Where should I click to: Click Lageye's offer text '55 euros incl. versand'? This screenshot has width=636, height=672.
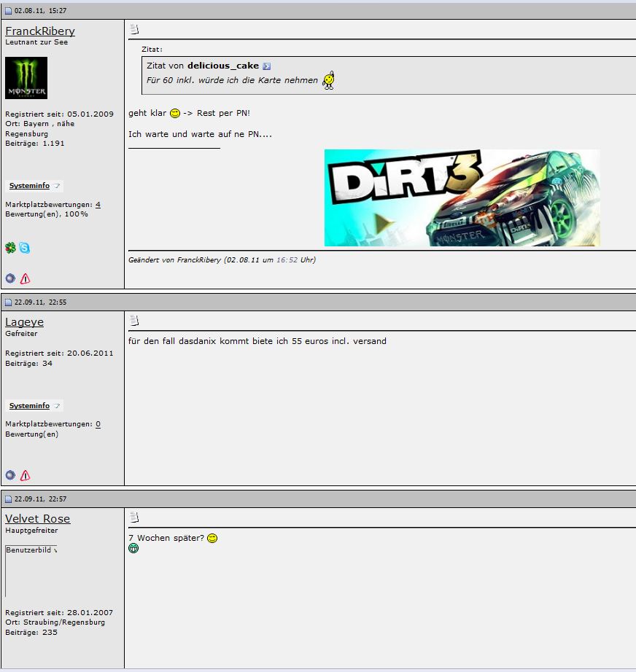tap(339, 341)
